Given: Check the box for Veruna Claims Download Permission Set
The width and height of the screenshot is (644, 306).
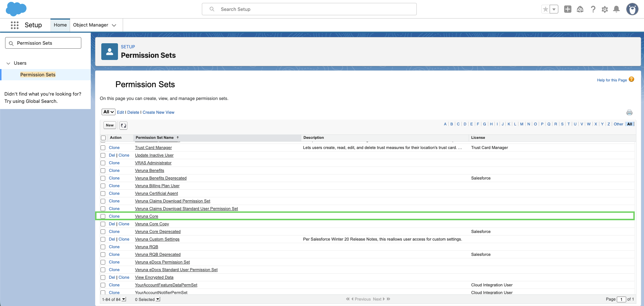Looking at the screenshot, I should click(x=103, y=201).
